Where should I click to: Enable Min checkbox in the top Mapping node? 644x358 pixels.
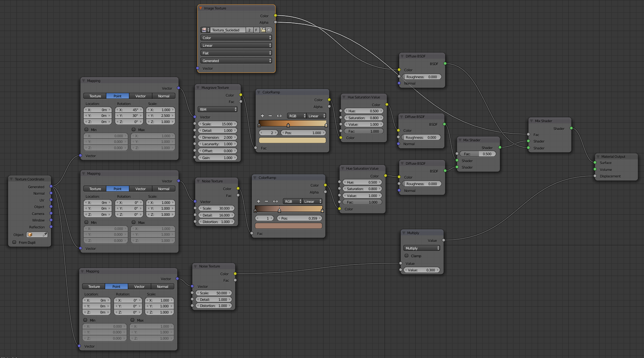point(86,130)
